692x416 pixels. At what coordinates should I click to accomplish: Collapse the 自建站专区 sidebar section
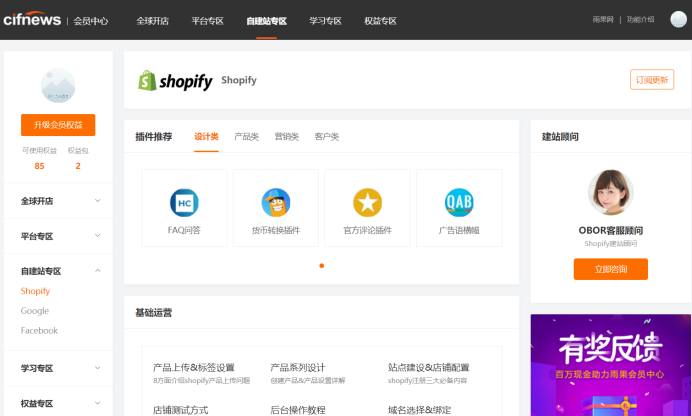58,271
